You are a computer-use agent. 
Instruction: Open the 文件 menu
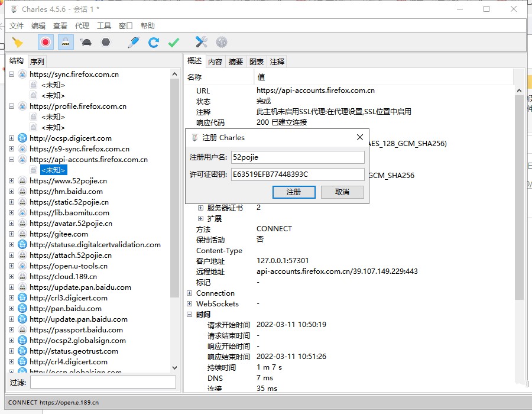pos(17,26)
